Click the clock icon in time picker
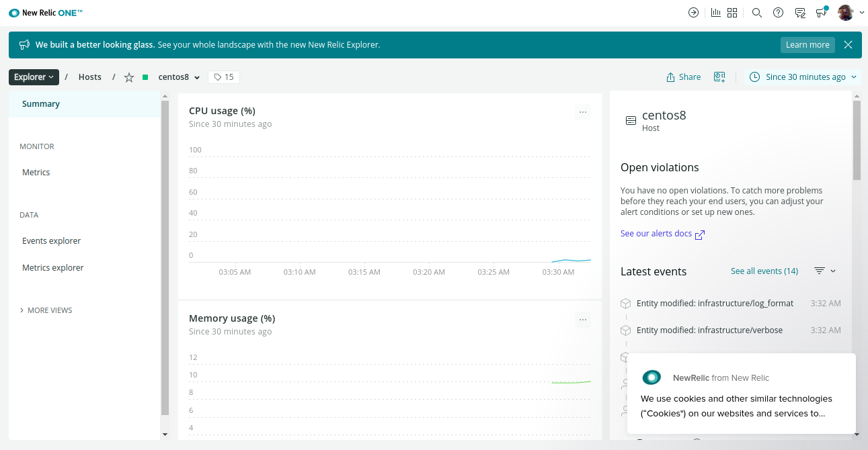This screenshot has height=450, width=868. (754, 77)
